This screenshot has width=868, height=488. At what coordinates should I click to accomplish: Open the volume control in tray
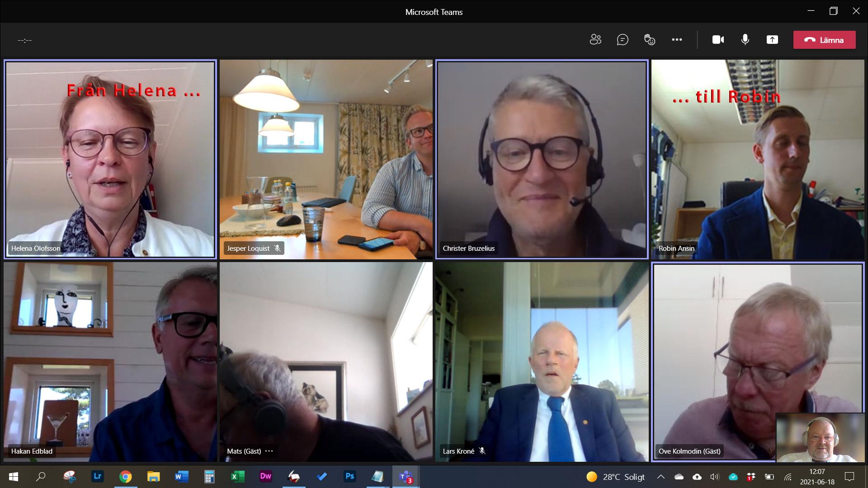(715, 477)
